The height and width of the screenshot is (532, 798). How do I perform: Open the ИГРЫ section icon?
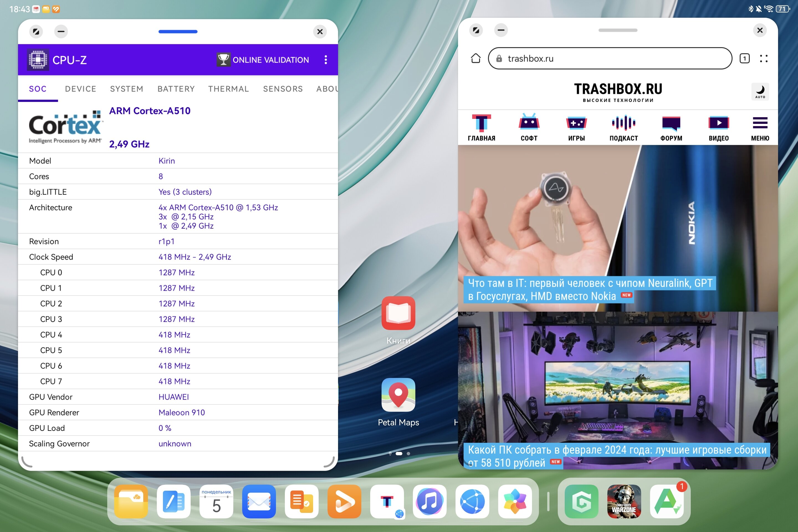[576, 128]
